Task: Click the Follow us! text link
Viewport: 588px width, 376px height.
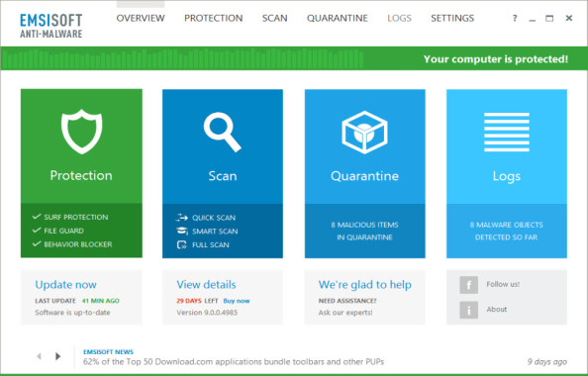Action: click(x=503, y=284)
